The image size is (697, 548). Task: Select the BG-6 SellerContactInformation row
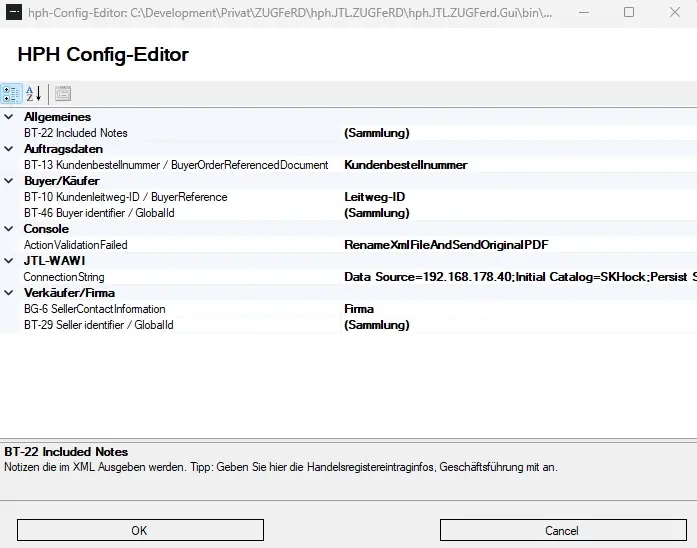tap(94, 309)
